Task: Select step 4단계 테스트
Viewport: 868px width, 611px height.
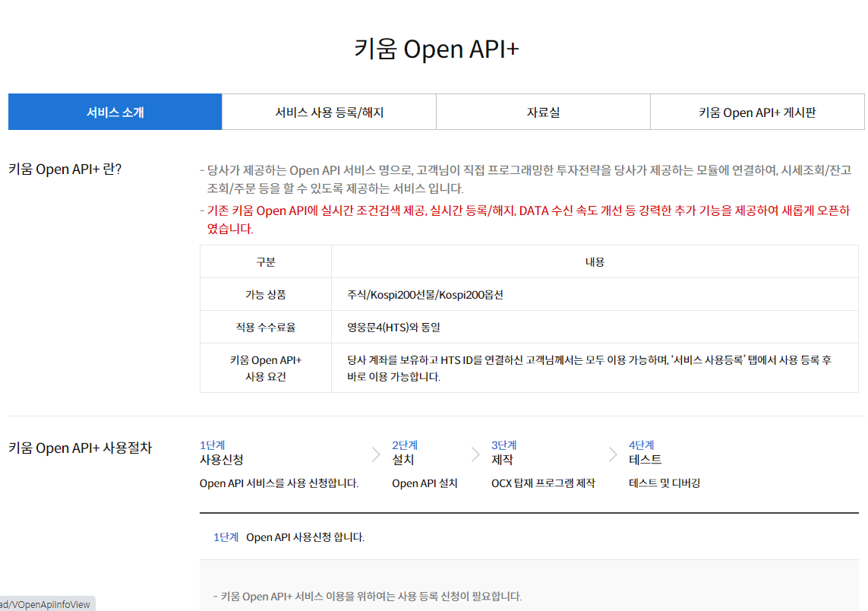Action: pos(645,453)
